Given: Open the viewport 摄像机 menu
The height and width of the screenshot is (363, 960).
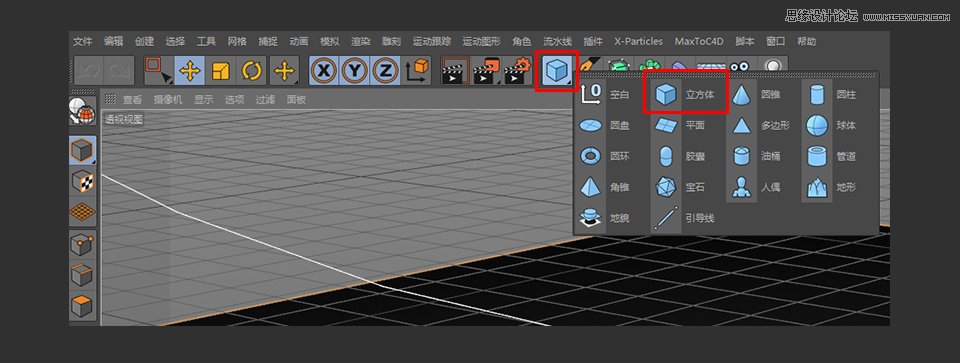Looking at the screenshot, I should tap(168, 100).
